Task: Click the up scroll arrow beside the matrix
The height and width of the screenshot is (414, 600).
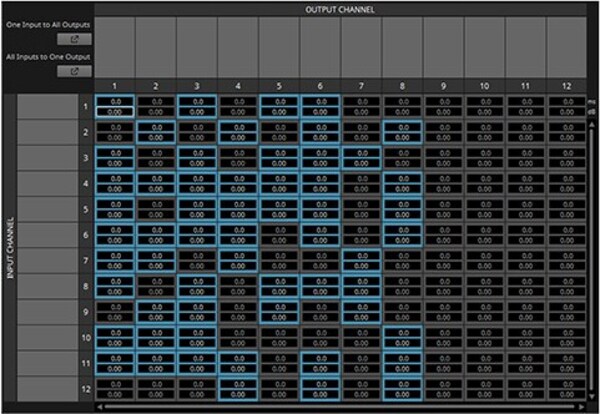Action: [x=591, y=126]
